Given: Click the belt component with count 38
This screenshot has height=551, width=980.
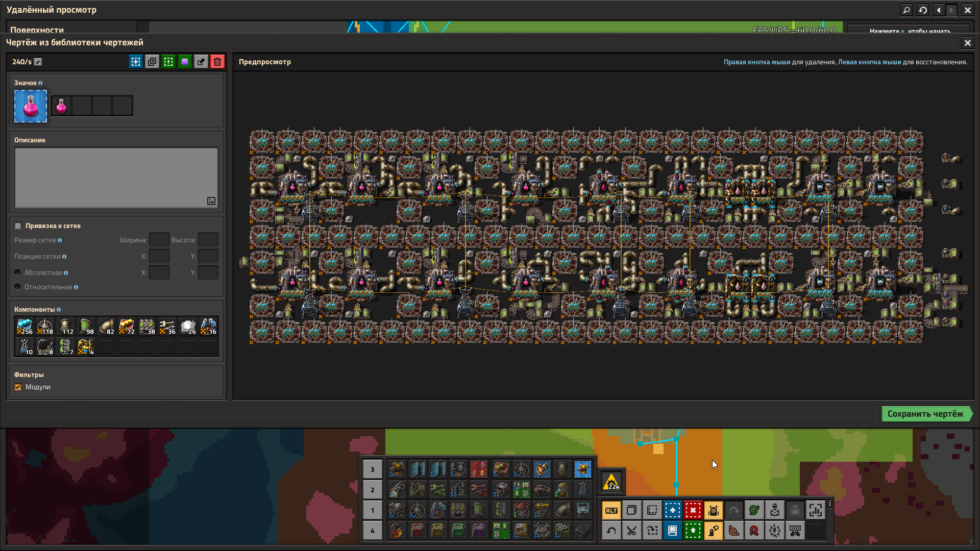Looking at the screenshot, I should click(147, 327).
